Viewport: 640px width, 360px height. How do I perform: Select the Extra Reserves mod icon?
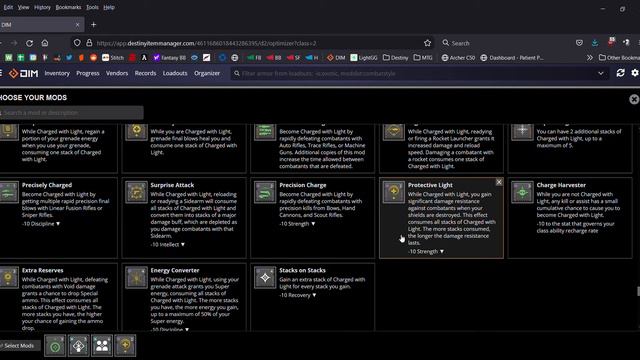click(x=8, y=278)
